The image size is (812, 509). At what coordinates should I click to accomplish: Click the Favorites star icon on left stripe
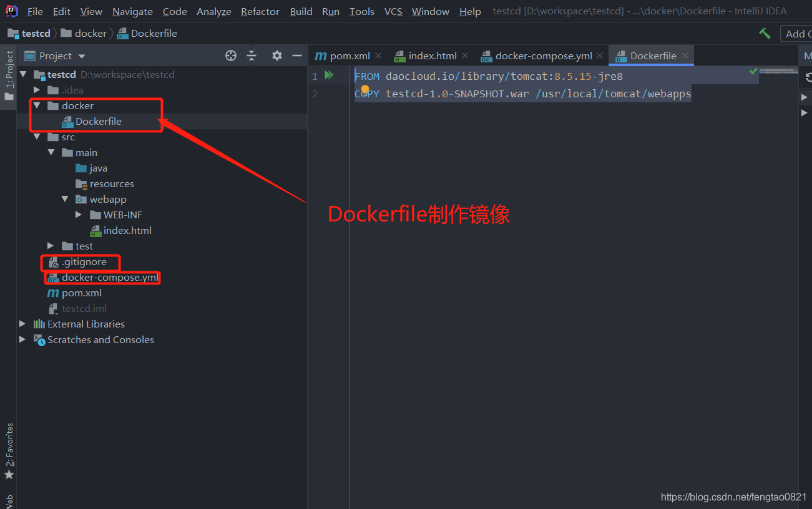pos(9,475)
